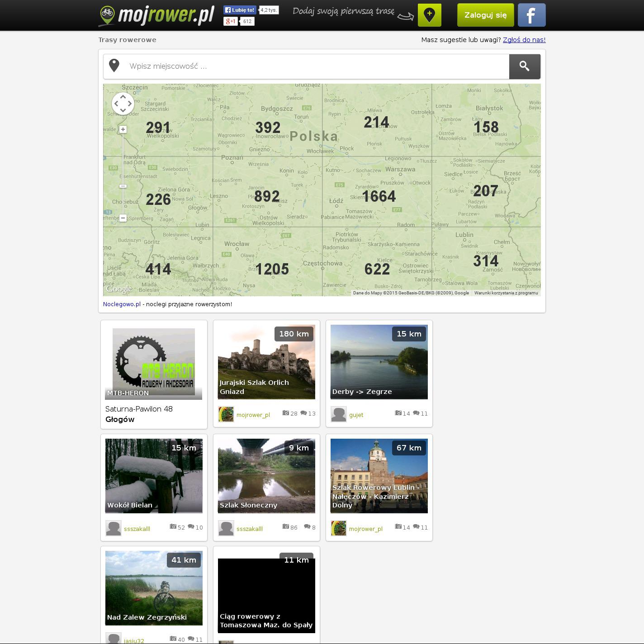The height and width of the screenshot is (644, 644).
Task: Open the Zgłoś do nas! link
Action: [x=524, y=40]
